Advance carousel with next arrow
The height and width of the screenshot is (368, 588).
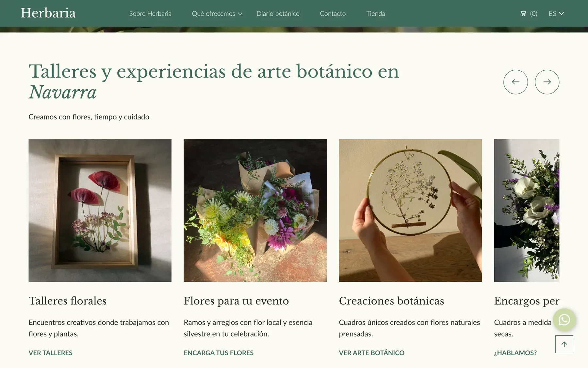coord(547,82)
